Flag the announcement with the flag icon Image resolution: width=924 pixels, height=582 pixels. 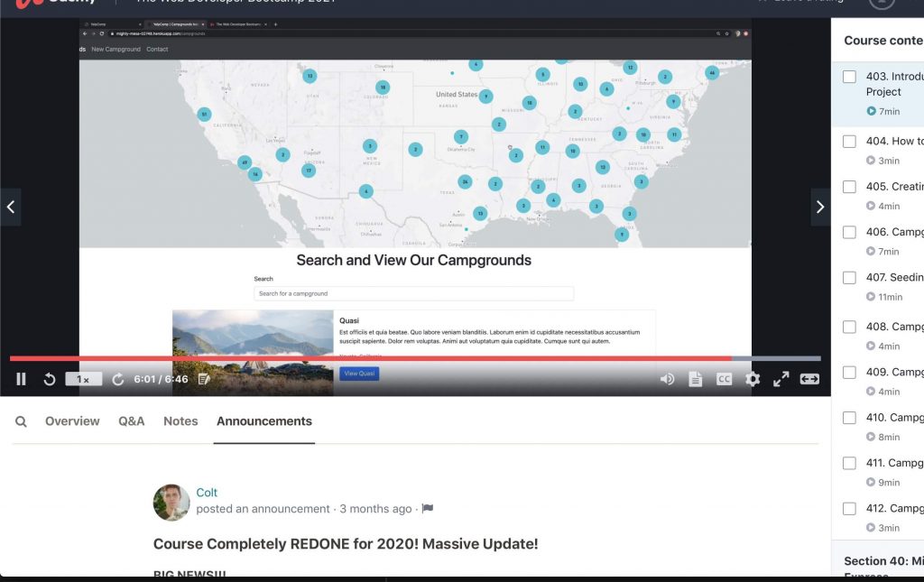428,508
